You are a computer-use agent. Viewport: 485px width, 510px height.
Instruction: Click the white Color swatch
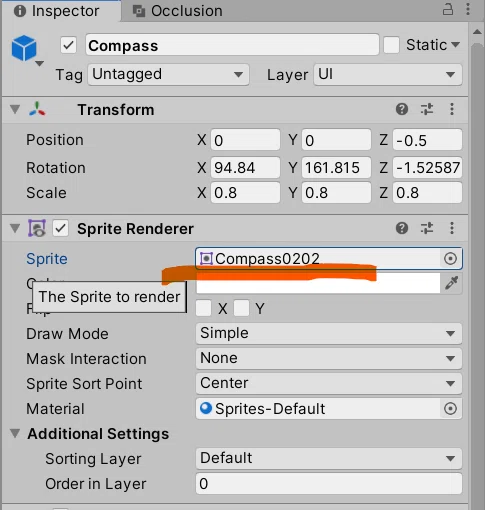point(318,284)
